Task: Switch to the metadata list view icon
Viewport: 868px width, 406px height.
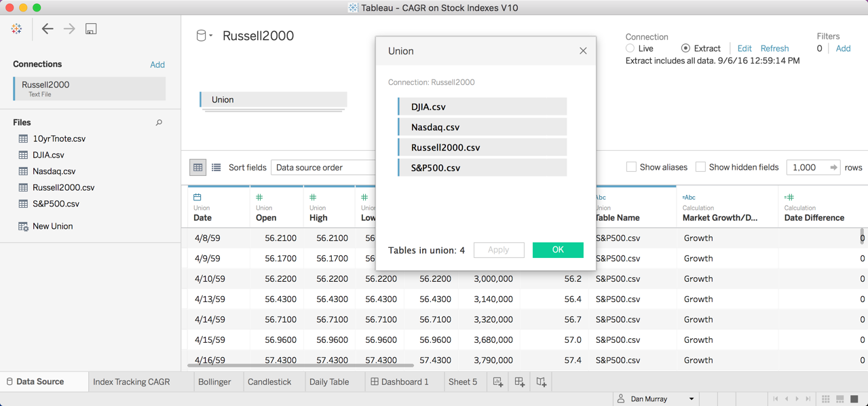Action: point(216,167)
